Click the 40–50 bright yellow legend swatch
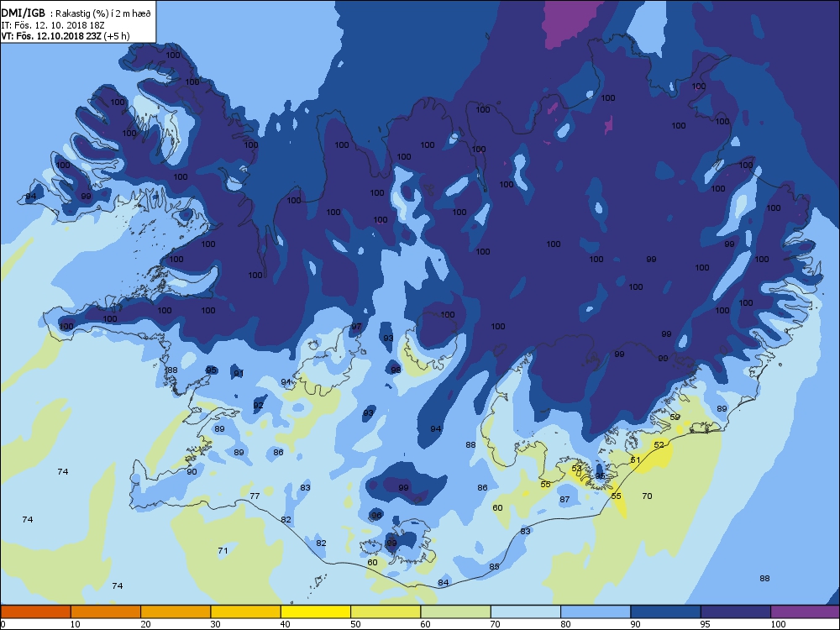The width and height of the screenshot is (840, 630). 316,612
